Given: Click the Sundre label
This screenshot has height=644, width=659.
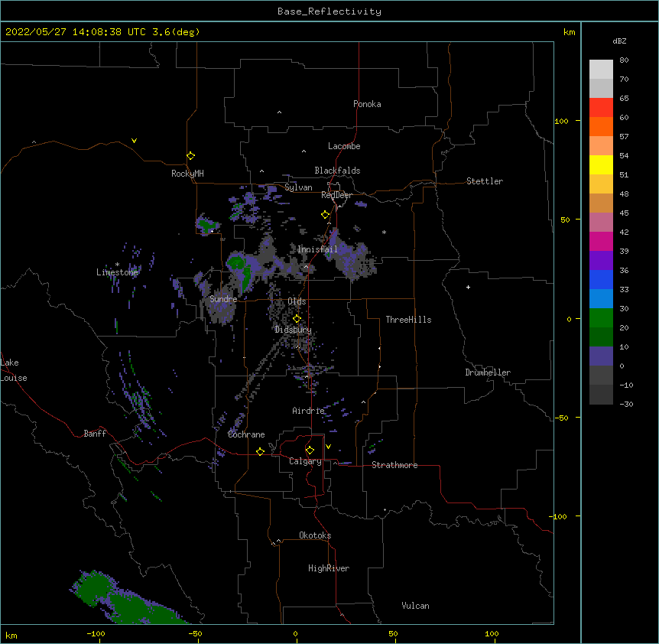Looking at the screenshot, I should pyautogui.click(x=223, y=299).
